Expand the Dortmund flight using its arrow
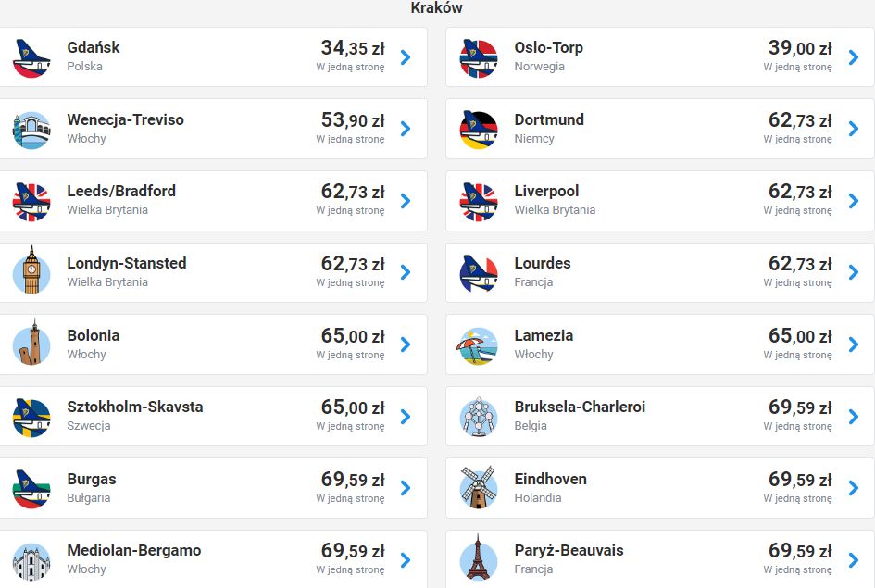 [x=853, y=129]
